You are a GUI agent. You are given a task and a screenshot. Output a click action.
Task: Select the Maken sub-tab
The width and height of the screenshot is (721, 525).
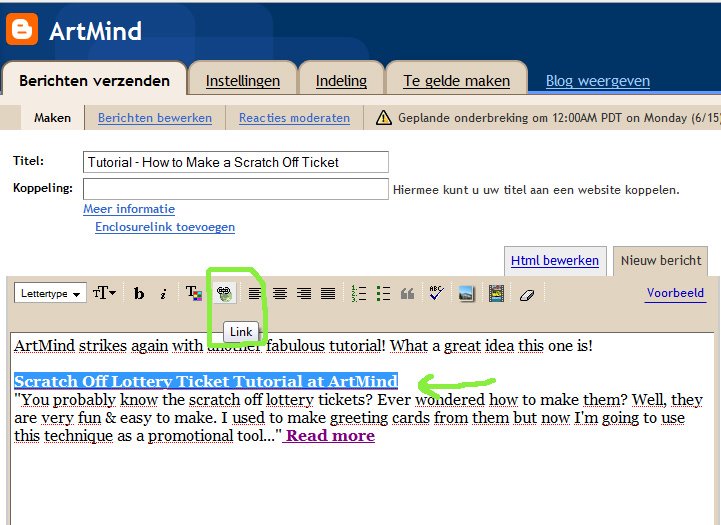coord(52,118)
